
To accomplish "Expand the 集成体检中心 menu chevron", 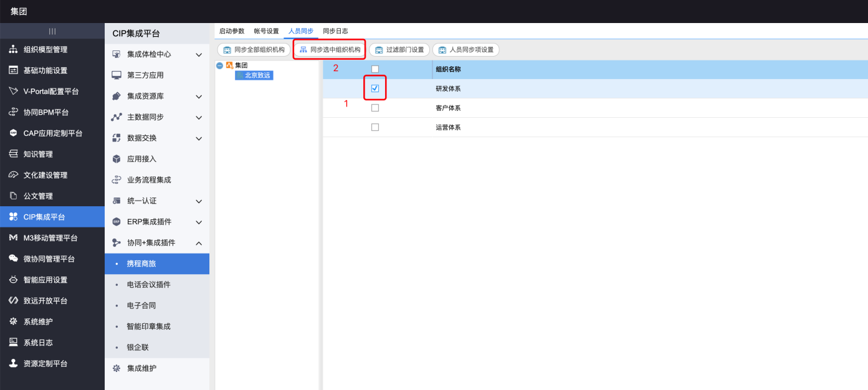I will (199, 55).
